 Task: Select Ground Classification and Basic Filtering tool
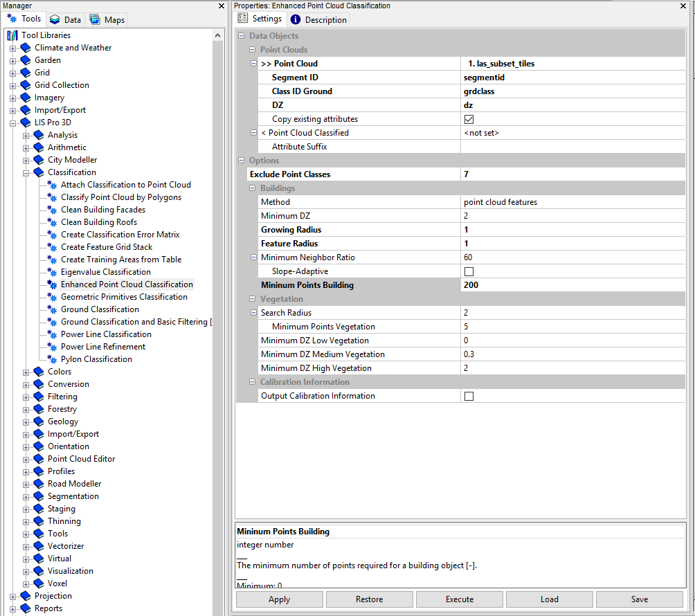tap(136, 322)
